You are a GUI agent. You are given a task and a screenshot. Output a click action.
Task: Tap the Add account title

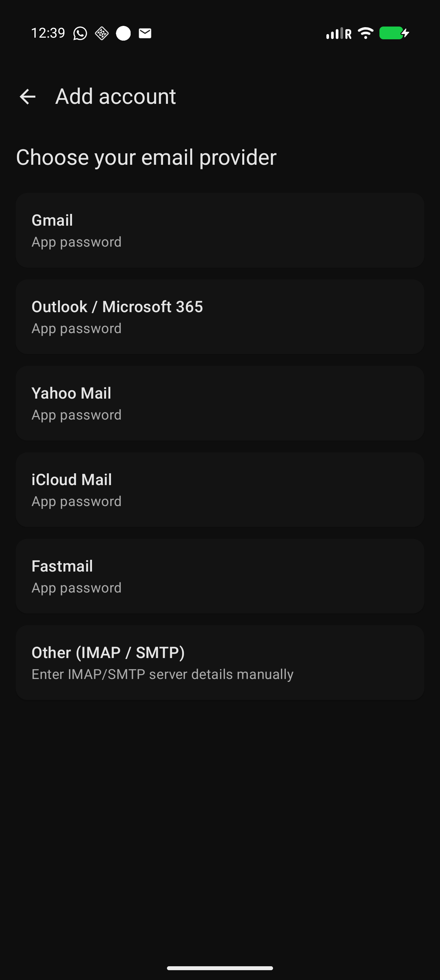tap(116, 96)
